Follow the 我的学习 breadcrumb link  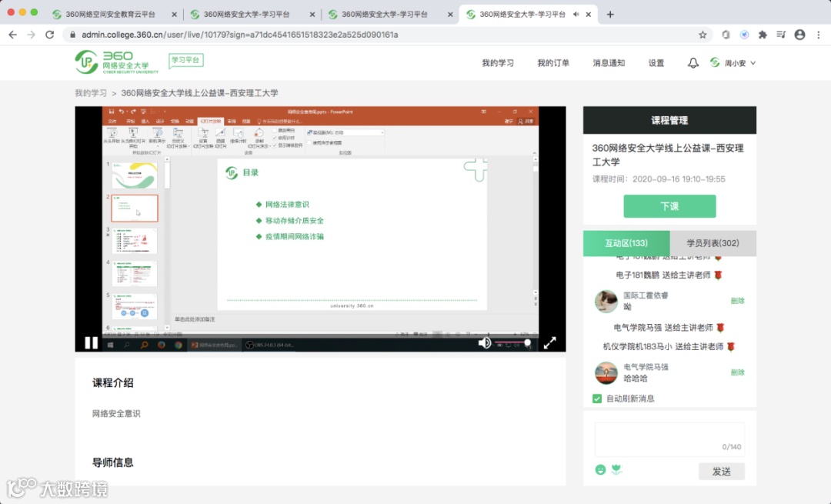click(x=91, y=93)
